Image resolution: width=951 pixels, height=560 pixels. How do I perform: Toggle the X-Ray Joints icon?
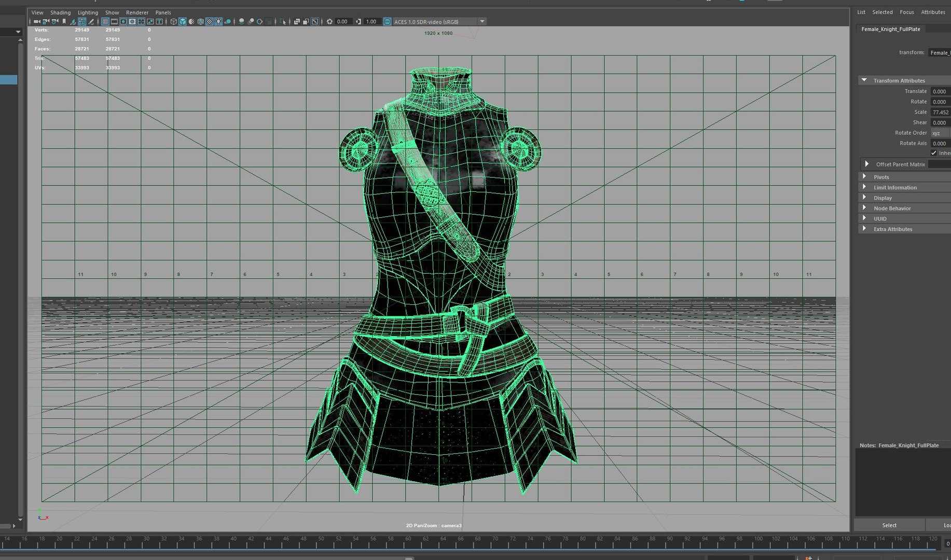(x=315, y=21)
